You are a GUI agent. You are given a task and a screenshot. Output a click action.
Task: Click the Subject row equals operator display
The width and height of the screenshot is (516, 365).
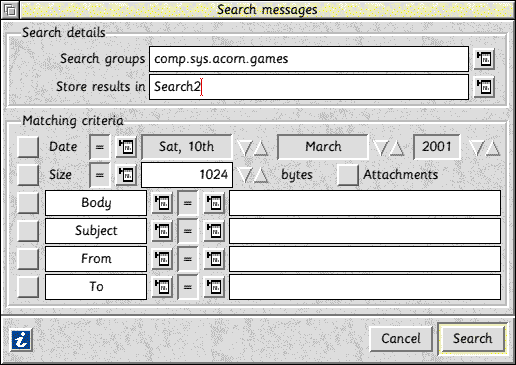[x=188, y=231]
